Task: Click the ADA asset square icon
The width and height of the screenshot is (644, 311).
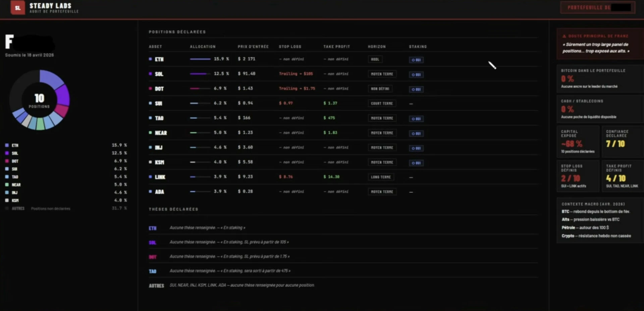Action: point(150,191)
